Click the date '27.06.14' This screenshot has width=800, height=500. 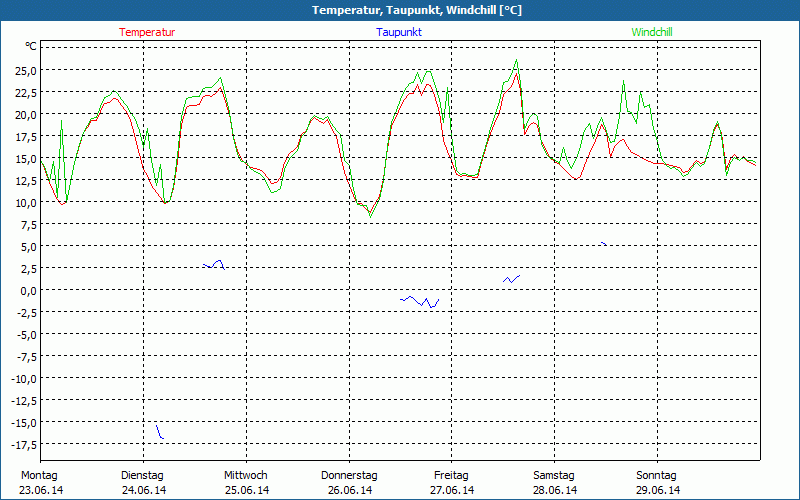pos(452,490)
